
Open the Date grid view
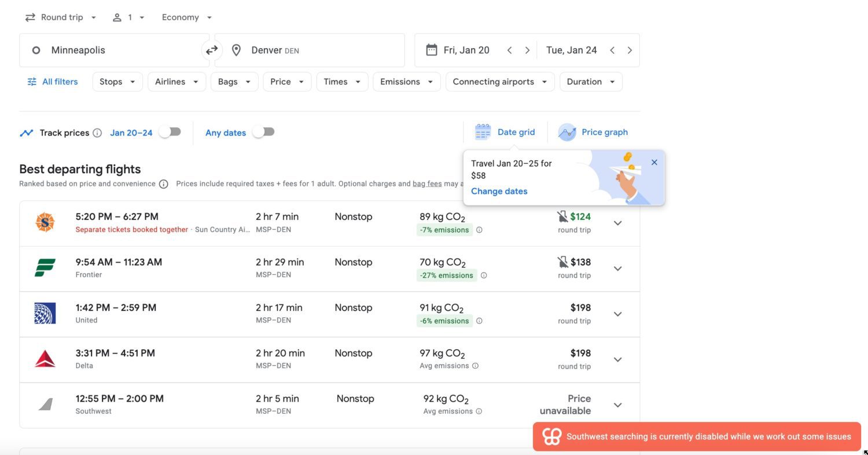(x=505, y=132)
